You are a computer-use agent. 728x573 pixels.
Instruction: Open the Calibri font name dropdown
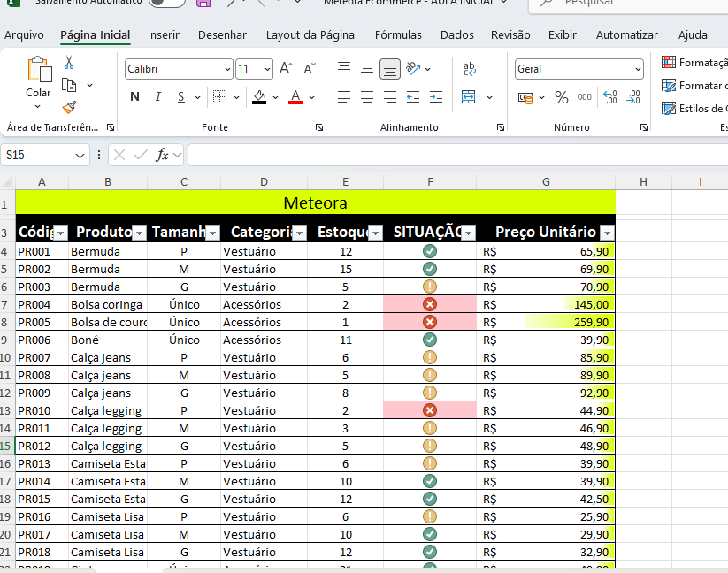[227, 69]
